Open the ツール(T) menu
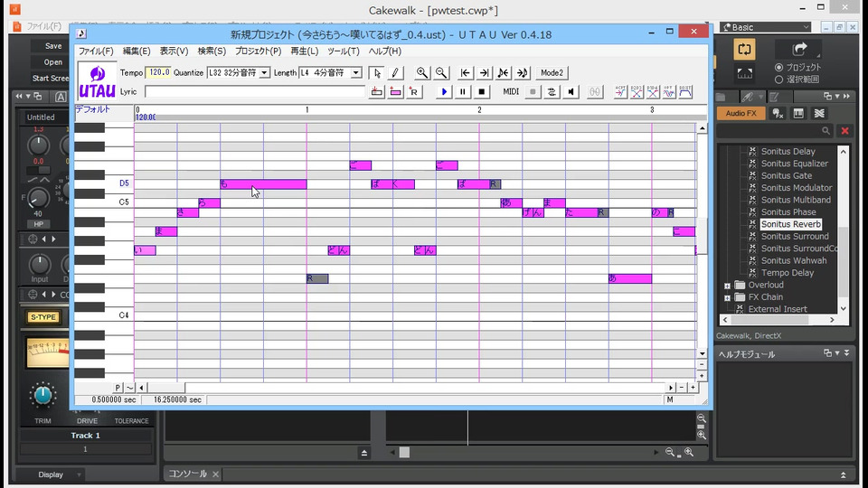This screenshot has width=868, height=488. pyautogui.click(x=344, y=51)
